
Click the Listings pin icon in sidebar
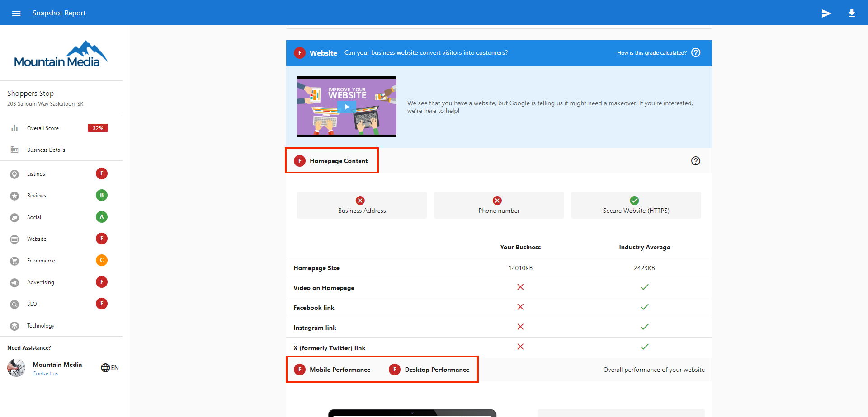tap(14, 174)
